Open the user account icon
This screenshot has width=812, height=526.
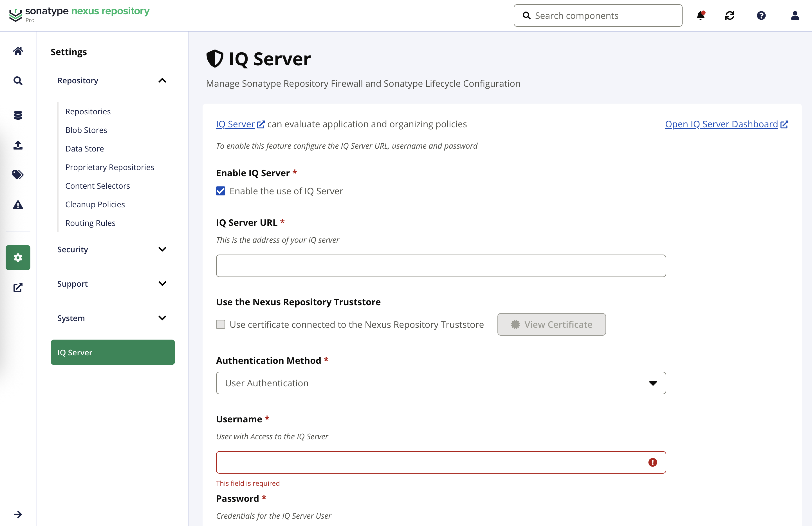[x=795, y=15]
